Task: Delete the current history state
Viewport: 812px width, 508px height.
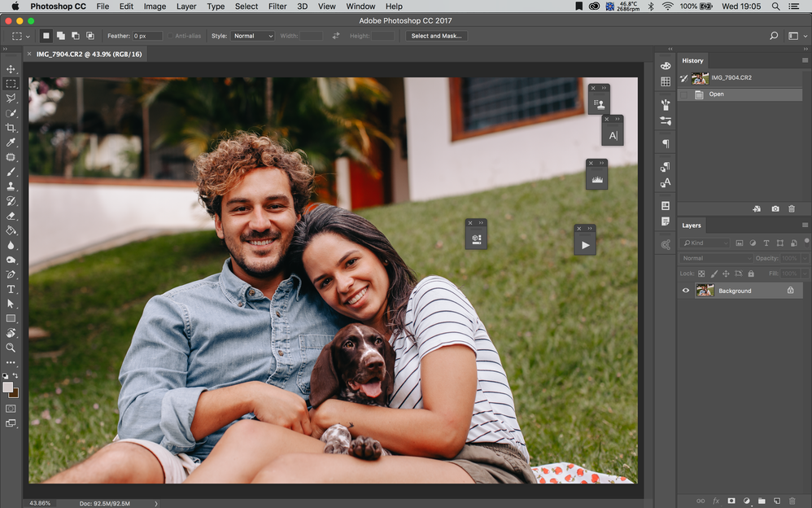Action: (x=792, y=208)
